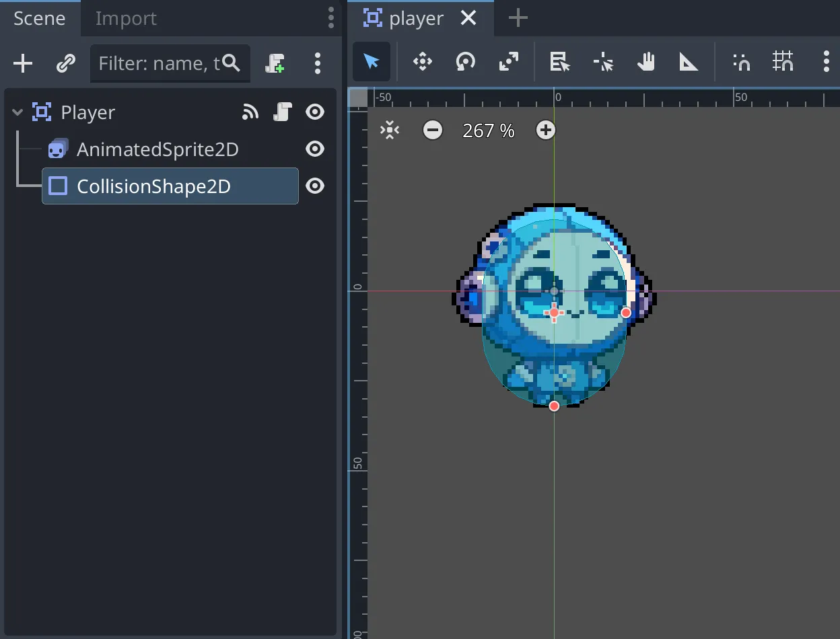The image size is (840, 639).
Task: Activate the Move Mode tool
Action: point(422,63)
